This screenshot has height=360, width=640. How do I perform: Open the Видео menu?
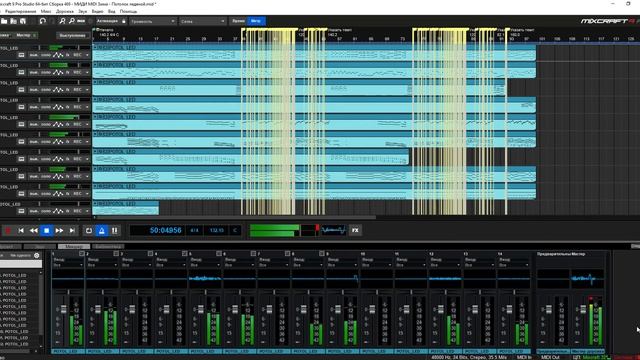pos(98,11)
